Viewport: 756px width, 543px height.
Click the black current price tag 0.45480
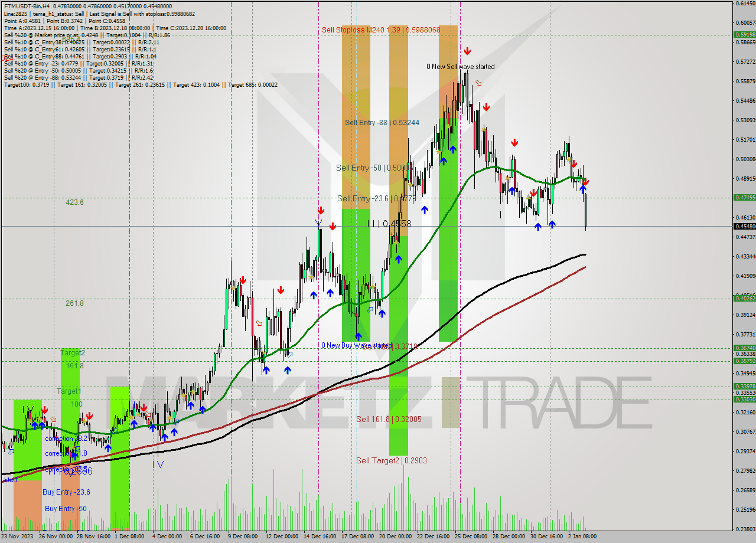click(x=744, y=226)
